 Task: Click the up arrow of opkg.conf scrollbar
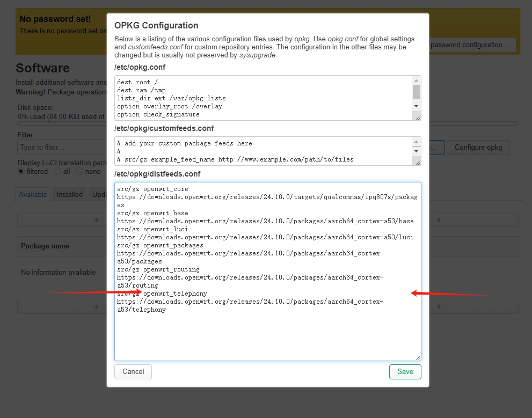click(416, 80)
